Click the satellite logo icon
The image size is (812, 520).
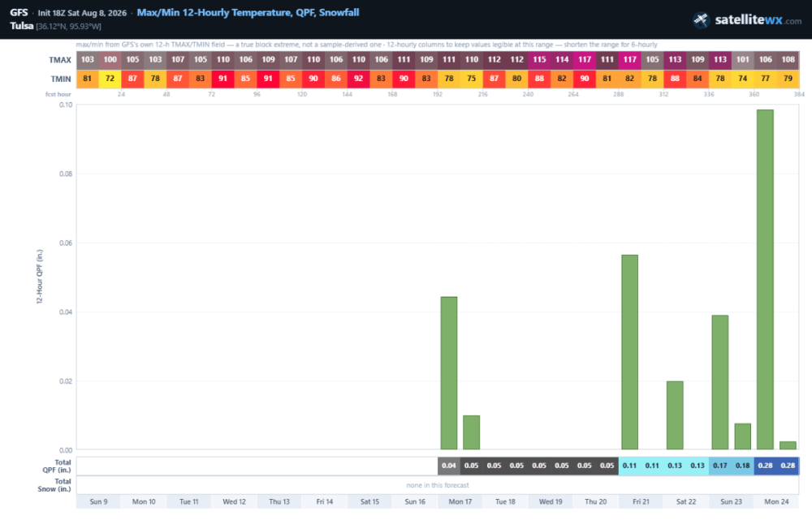(701, 20)
